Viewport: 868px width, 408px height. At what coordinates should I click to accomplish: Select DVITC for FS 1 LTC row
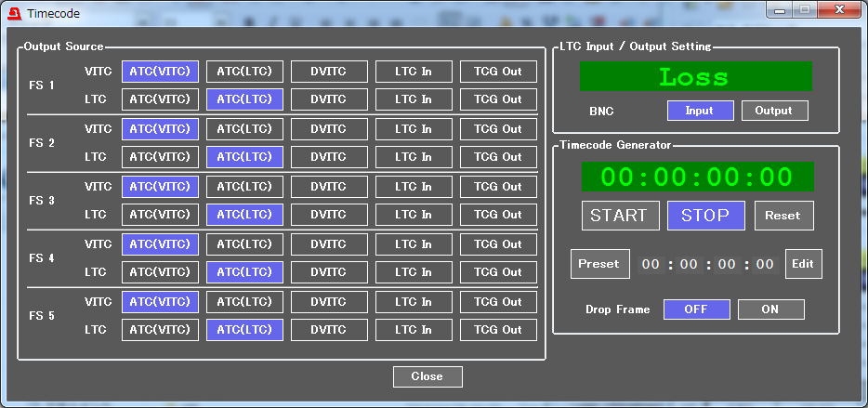coord(329,99)
